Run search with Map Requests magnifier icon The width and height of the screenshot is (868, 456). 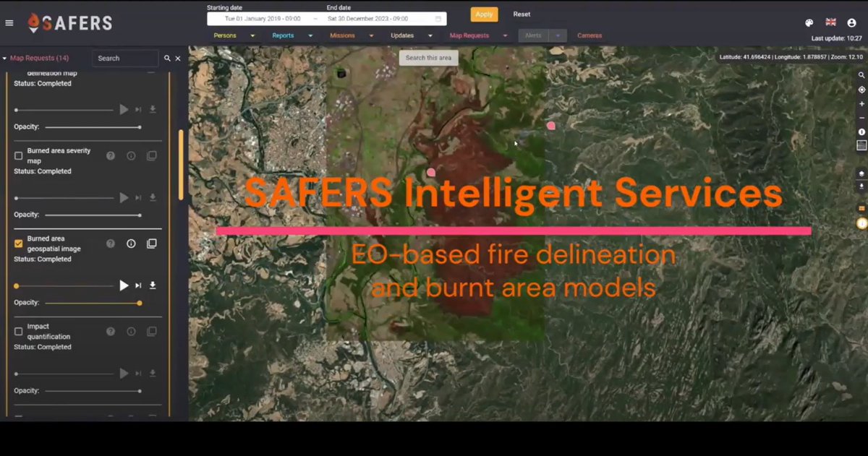[167, 59]
